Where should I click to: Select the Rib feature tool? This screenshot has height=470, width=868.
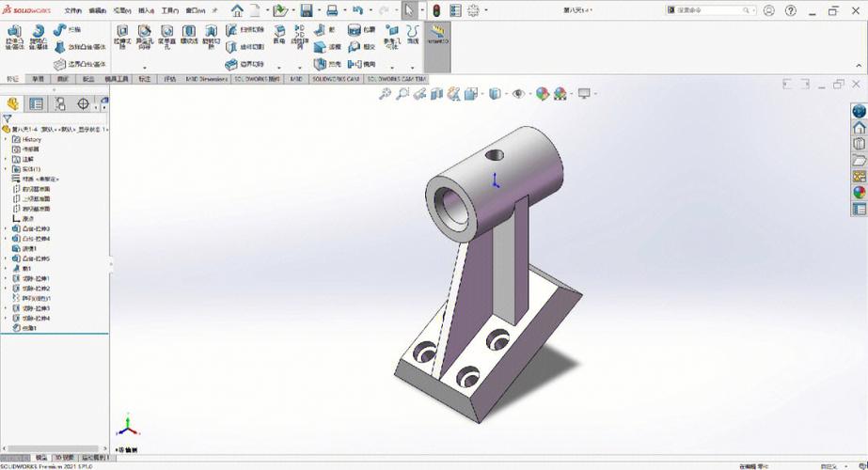pos(324,30)
